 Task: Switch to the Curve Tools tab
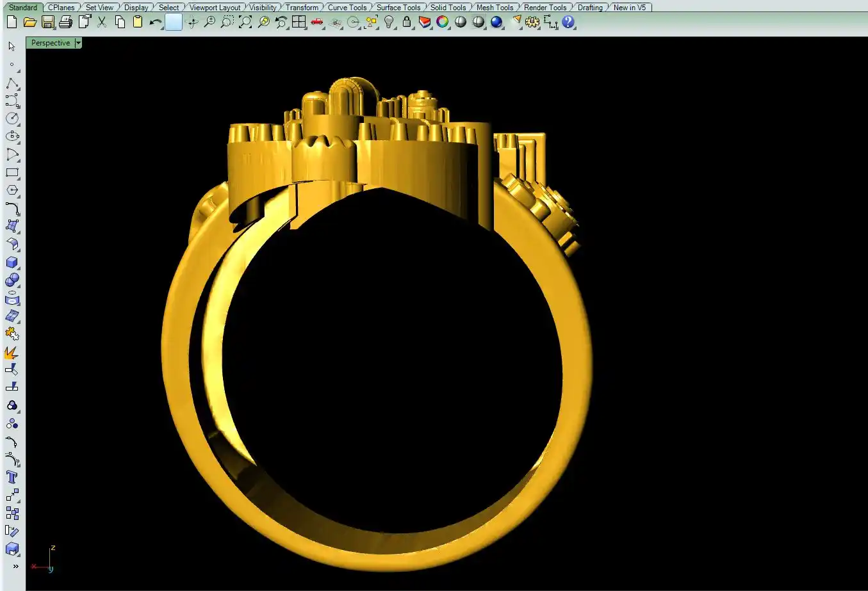coord(347,8)
